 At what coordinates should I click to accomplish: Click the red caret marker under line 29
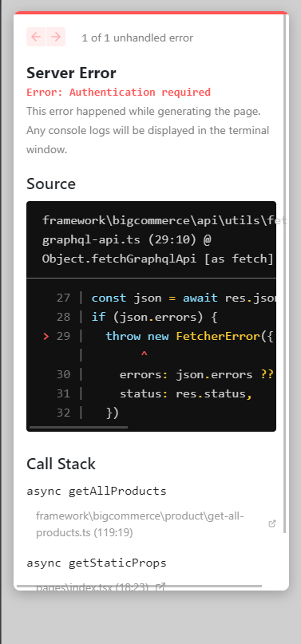pyautogui.click(x=144, y=354)
